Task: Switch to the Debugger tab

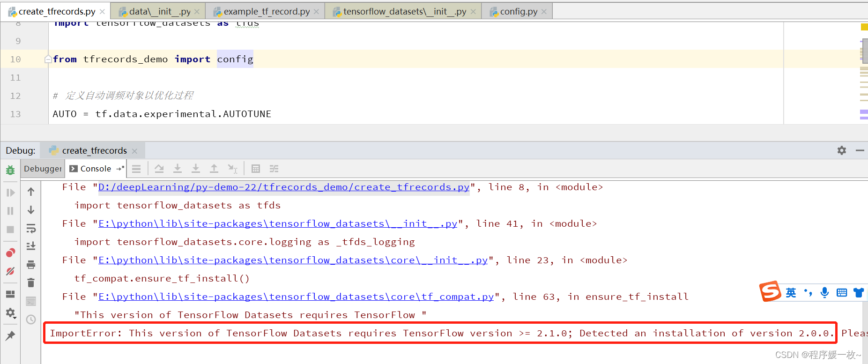Action: pyautogui.click(x=42, y=169)
